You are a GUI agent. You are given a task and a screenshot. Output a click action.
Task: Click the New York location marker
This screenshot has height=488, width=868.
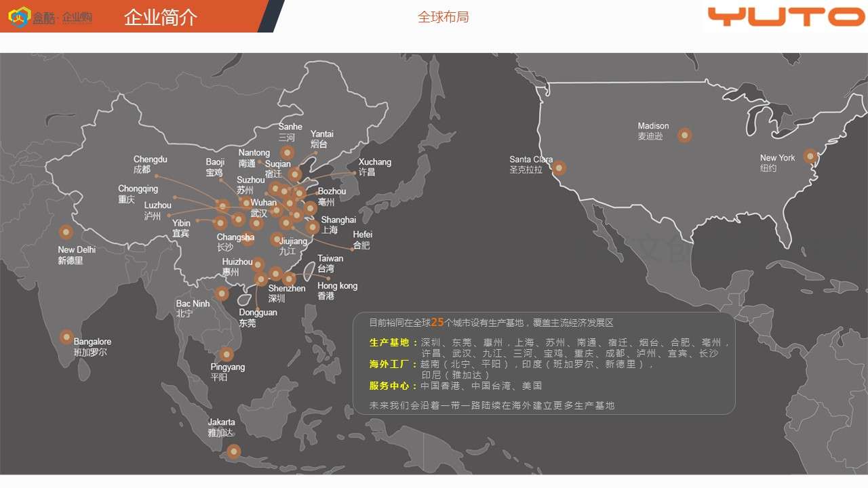pyautogui.click(x=810, y=156)
